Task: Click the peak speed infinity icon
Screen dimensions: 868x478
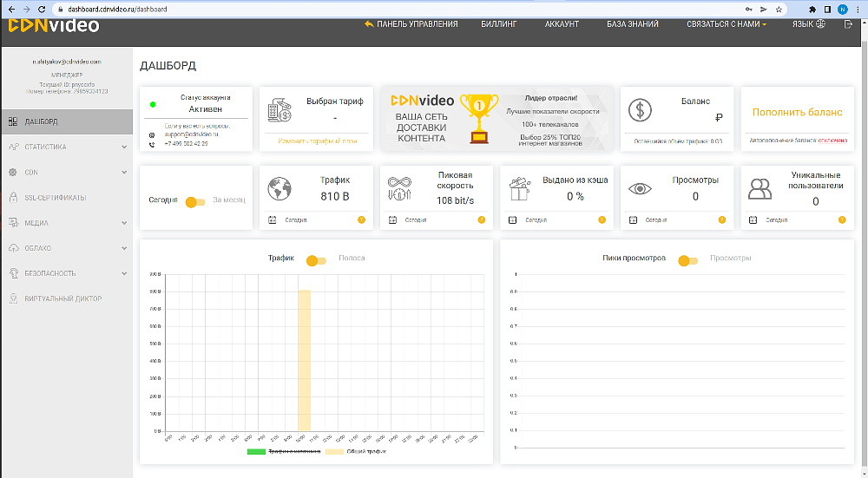Action: click(399, 188)
